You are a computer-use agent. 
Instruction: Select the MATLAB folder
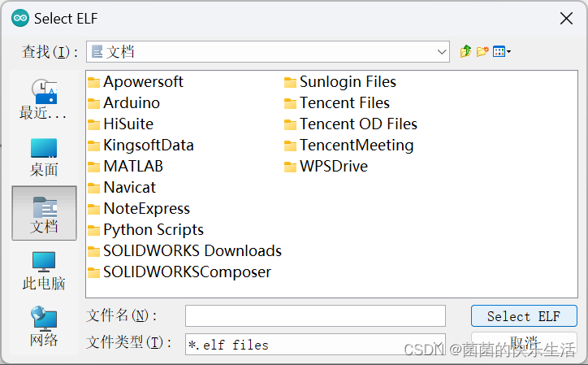[125, 166]
